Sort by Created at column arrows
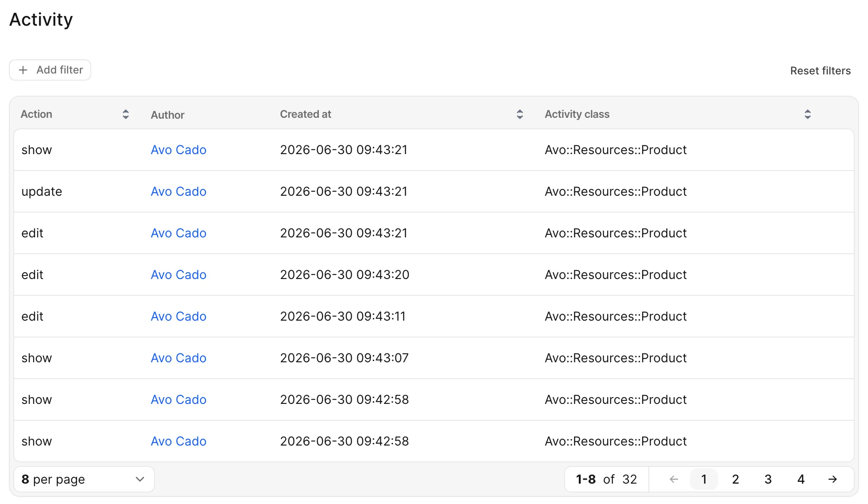The image size is (868, 504). click(x=520, y=114)
